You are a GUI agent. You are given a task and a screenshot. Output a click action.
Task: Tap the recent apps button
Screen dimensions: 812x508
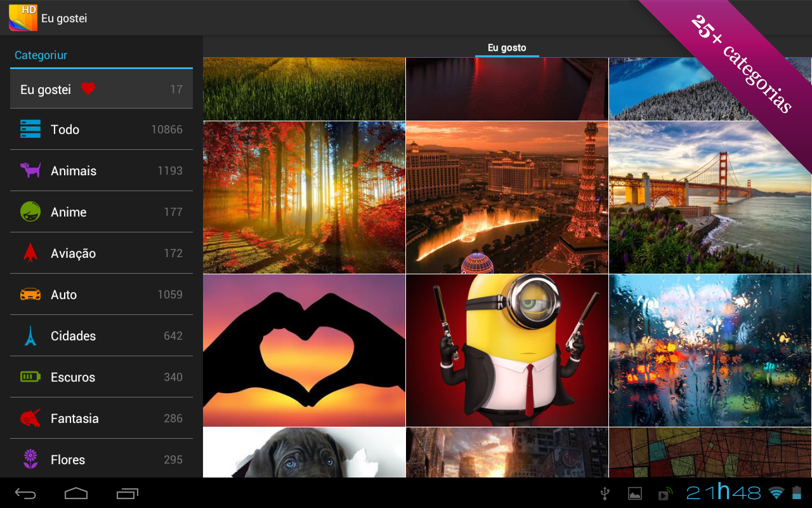click(x=128, y=493)
